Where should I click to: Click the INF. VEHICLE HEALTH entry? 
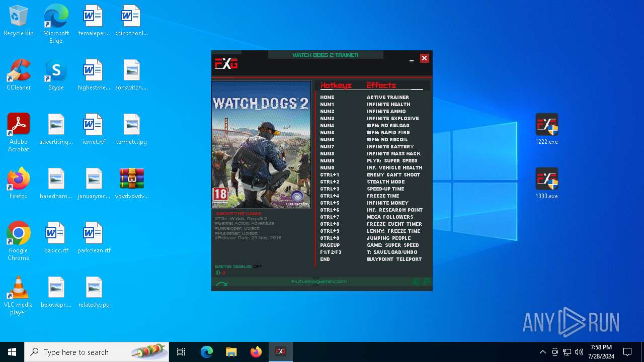(x=394, y=168)
